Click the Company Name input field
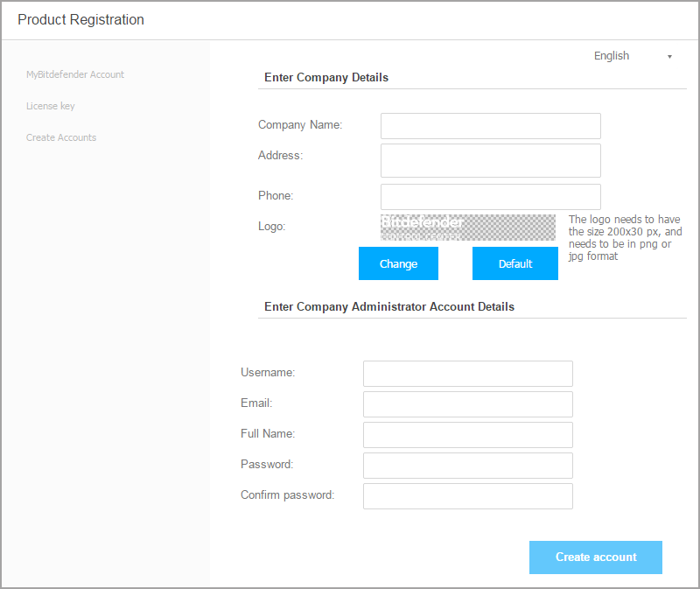 coord(490,126)
